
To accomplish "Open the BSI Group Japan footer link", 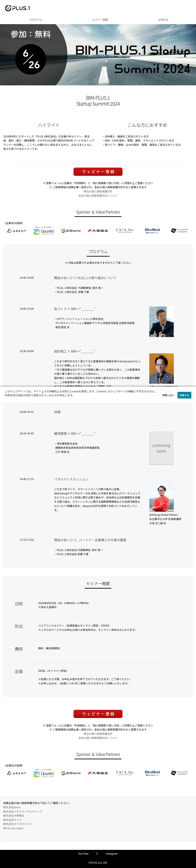I will tap(14, 828).
